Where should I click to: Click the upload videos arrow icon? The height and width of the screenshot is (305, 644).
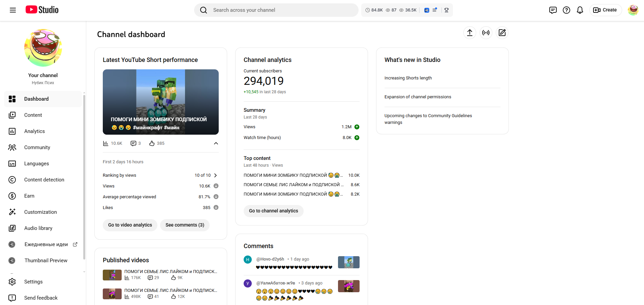pyautogui.click(x=469, y=33)
